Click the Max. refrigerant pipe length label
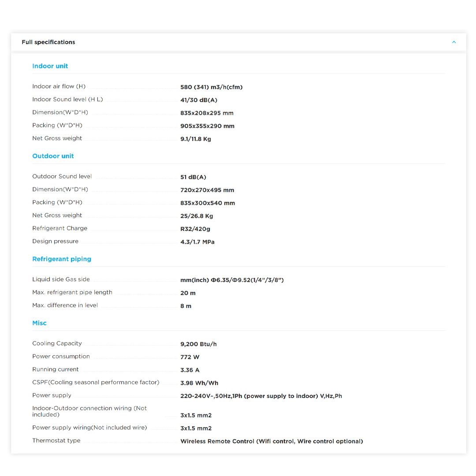Image resolution: width=476 pixels, height=476 pixels. 72,292
